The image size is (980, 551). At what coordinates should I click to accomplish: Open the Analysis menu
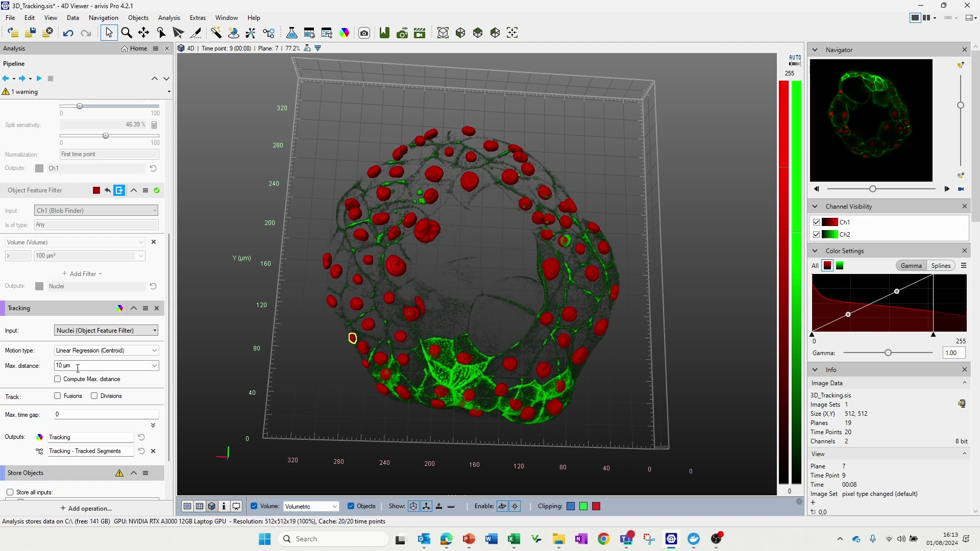169,18
